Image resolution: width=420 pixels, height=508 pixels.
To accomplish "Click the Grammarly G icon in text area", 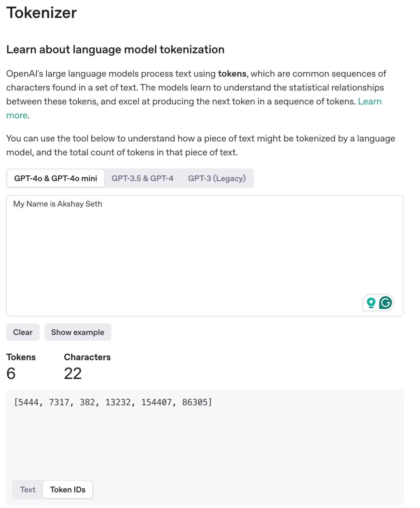I will (x=385, y=303).
